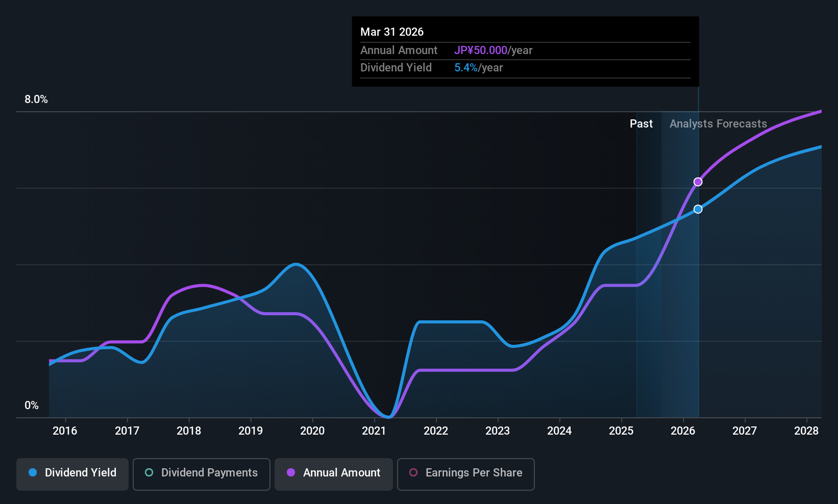The width and height of the screenshot is (838, 504).
Task: Toggle the Annual Amount series
Action: pos(334,474)
